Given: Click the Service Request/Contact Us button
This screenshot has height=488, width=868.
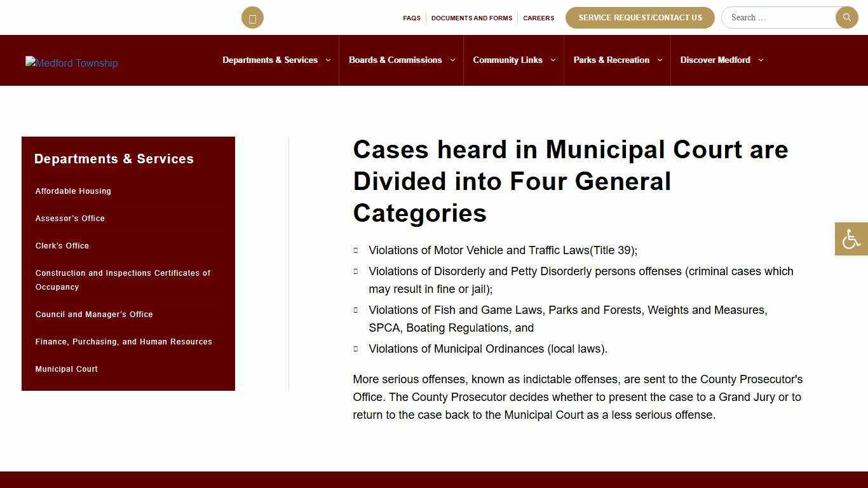Looking at the screenshot, I should click(x=640, y=17).
